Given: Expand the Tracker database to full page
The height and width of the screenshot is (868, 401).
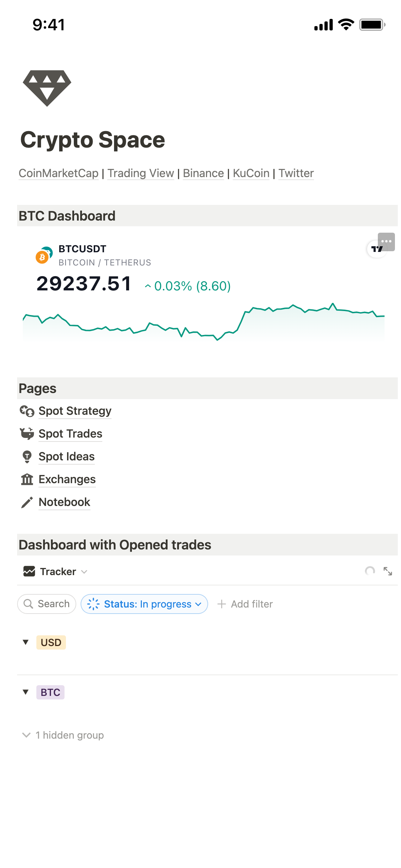Looking at the screenshot, I should pyautogui.click(x=388, y=571).
